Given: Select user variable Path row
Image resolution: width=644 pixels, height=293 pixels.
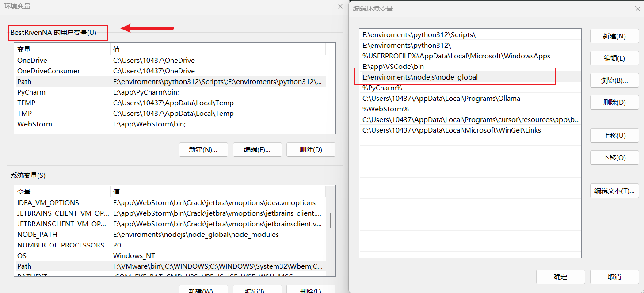Looking at the screenshot, I should [x=24, y=82].
